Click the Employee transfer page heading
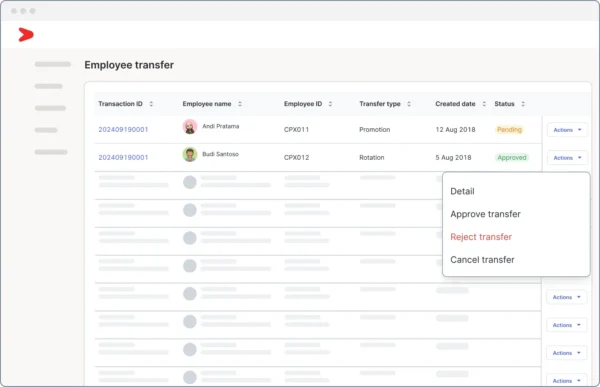600x387 pixels. click(x=129, y=65)
